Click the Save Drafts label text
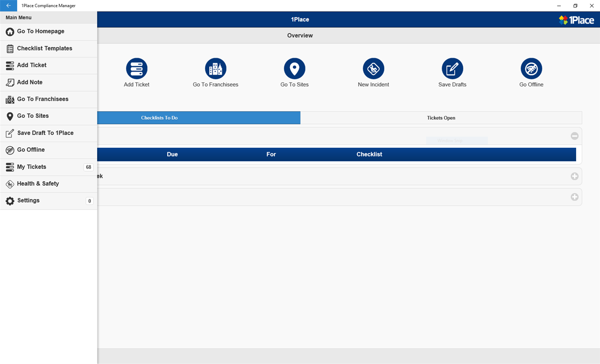This screenshot has height=364, width=600. click(x=452, y=84)
